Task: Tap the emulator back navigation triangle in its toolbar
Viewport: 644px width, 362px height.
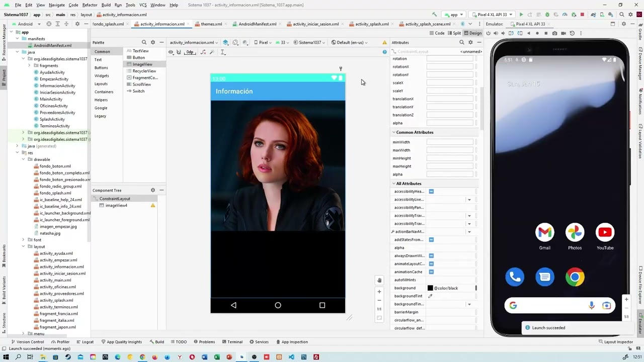Action: tap(528, 33)
